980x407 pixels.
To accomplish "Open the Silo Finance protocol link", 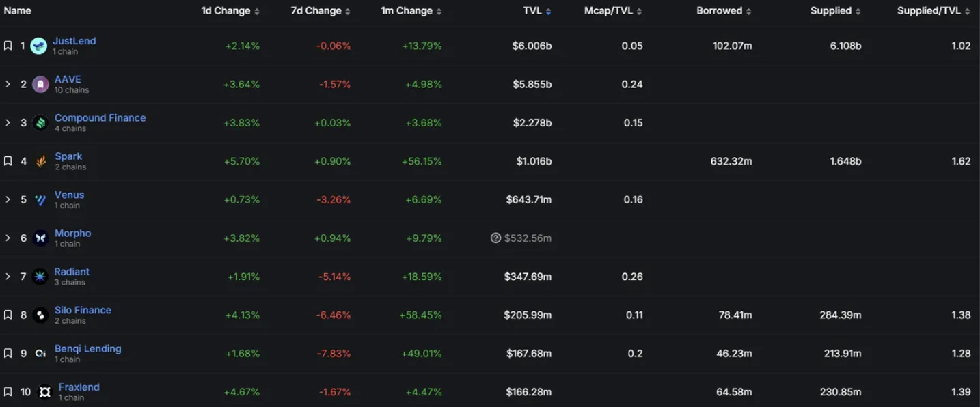I will click(83, 310).
